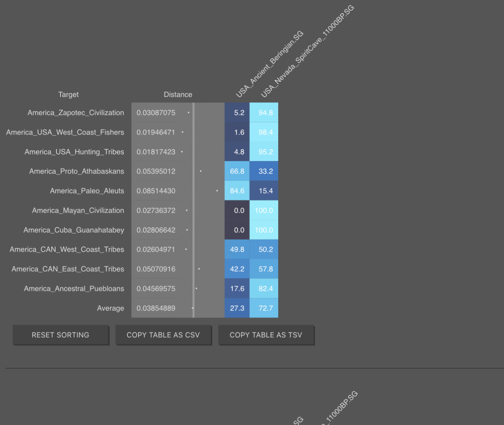This screenshot has height=425, width=504.
Task: Click the 4.8 cell for Hunting Tribes
Action: (237, 152)
